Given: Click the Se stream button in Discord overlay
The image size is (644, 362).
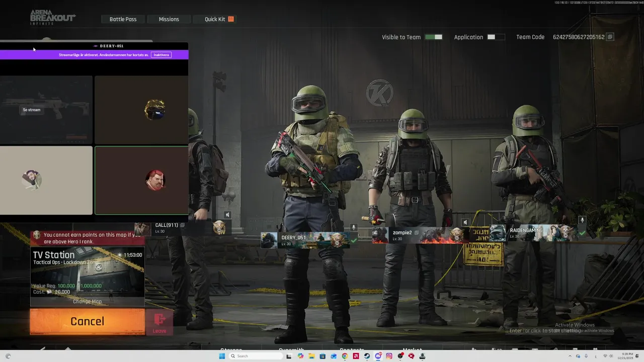Looking at the screenshot, I should pos(31,110).
